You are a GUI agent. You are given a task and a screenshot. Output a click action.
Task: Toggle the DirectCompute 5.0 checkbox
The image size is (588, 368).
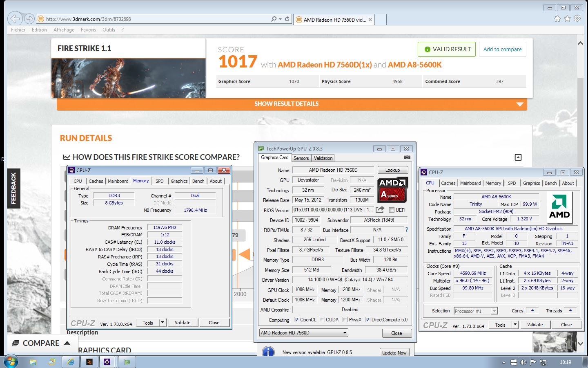[367, 320]
